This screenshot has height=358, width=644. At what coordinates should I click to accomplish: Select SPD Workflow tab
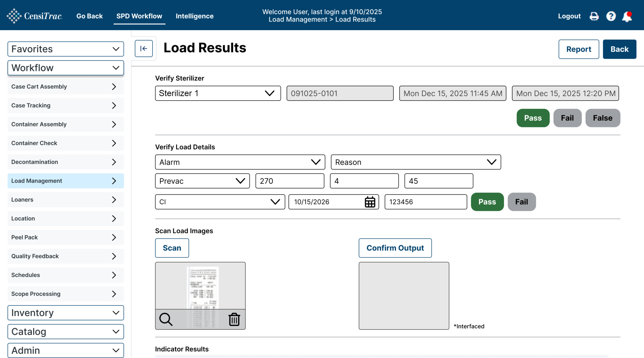pos(139,16)
